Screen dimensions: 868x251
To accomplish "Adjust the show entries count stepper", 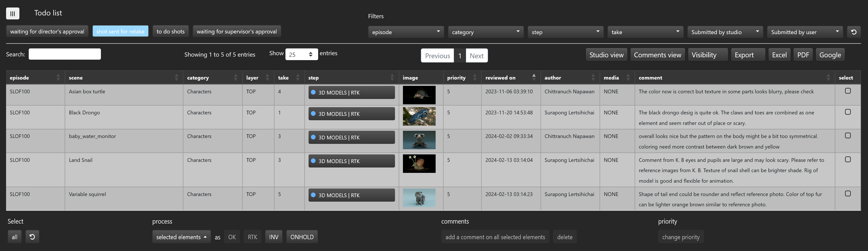I will 310,54.
